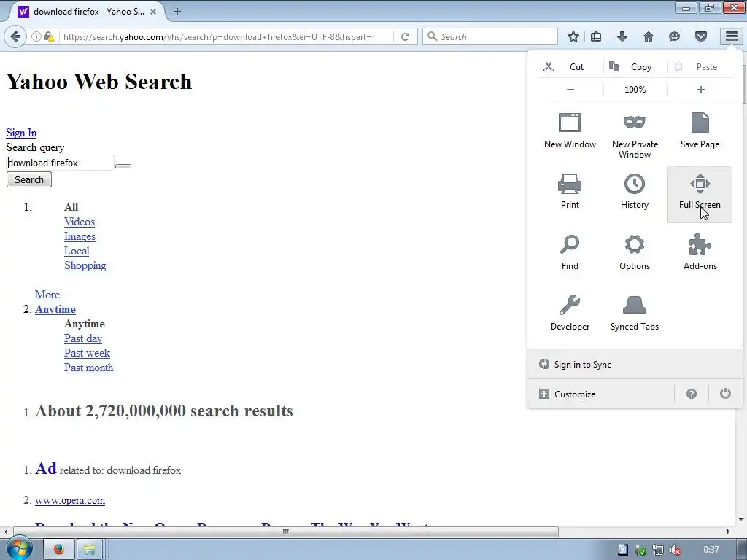Open the Developer tools submenu

point(570,313)
